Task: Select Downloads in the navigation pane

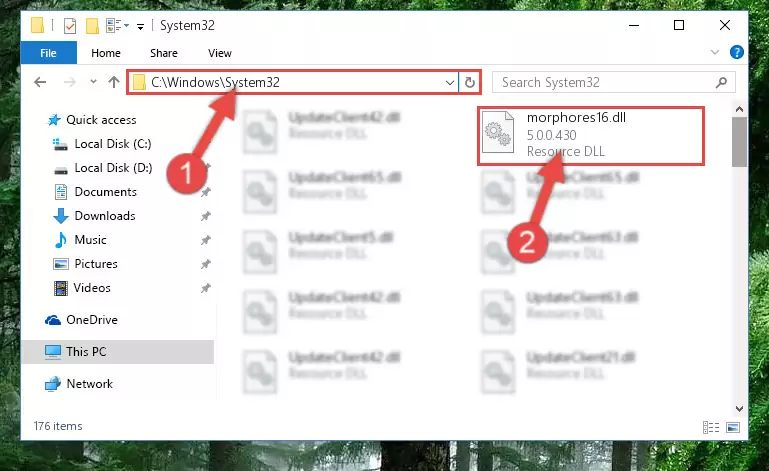Action: click(x=105, y=216)
